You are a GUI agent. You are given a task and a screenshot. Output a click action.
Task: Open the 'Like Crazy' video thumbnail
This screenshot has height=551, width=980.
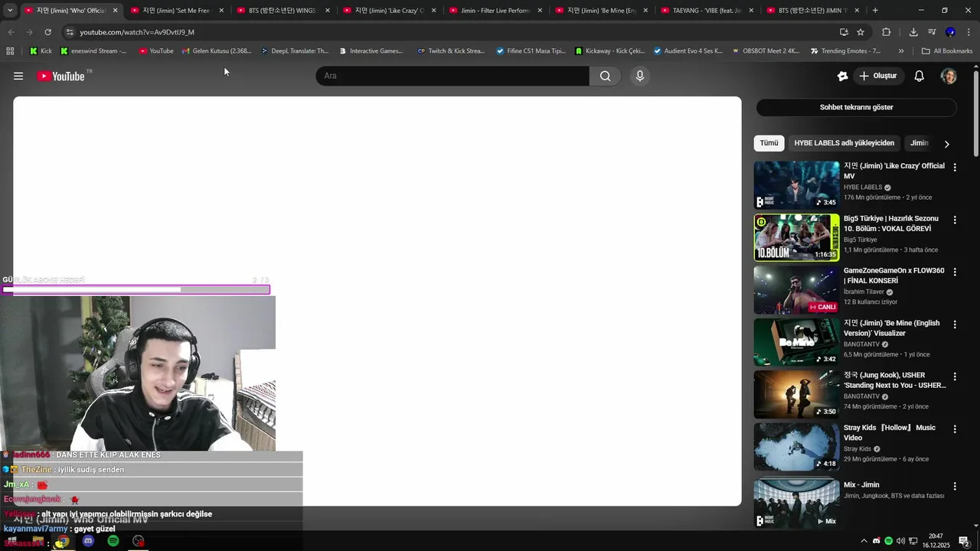[796, 184]
